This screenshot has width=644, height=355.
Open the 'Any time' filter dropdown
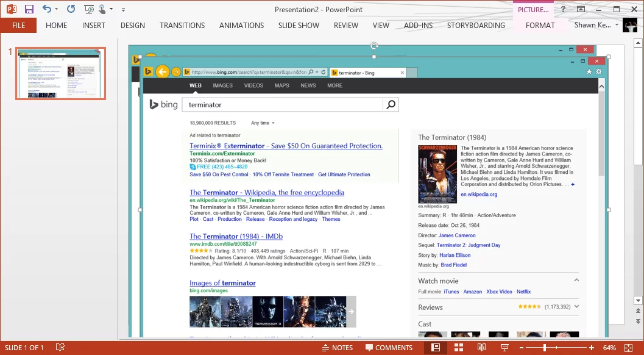(263, 123)
